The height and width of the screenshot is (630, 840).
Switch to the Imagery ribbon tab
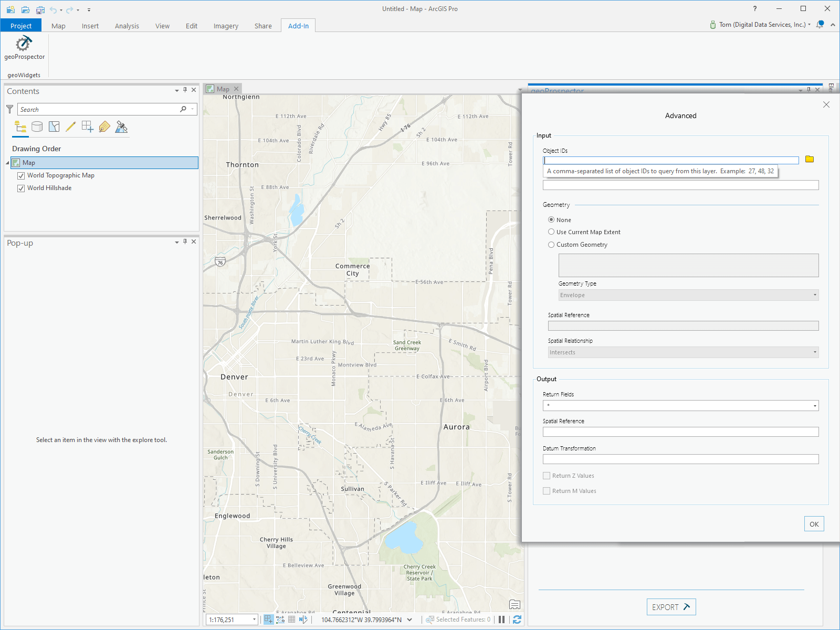click(x=226, y=26)
